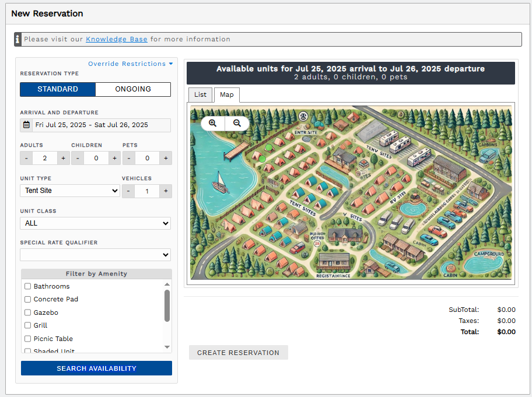Open the calendar icon beside the dates
The width and height of the screenshot is (532, 397).
point(26,125)
